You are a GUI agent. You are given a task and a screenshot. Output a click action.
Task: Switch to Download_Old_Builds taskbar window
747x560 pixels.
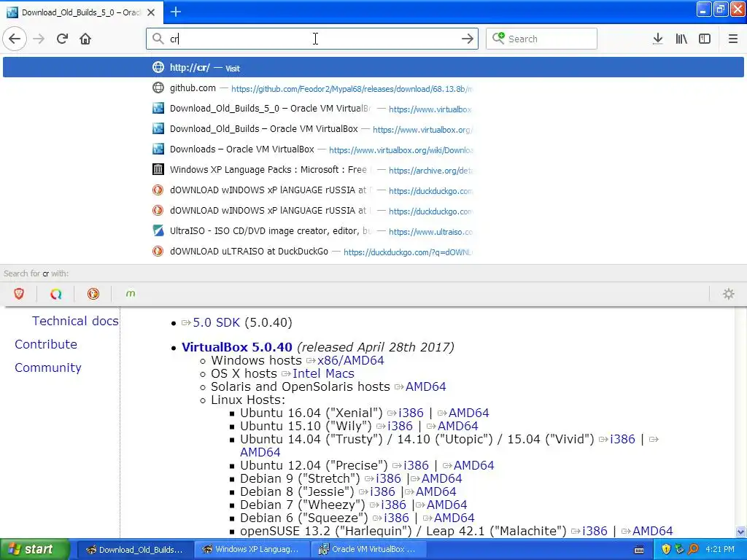coord(135,550)
